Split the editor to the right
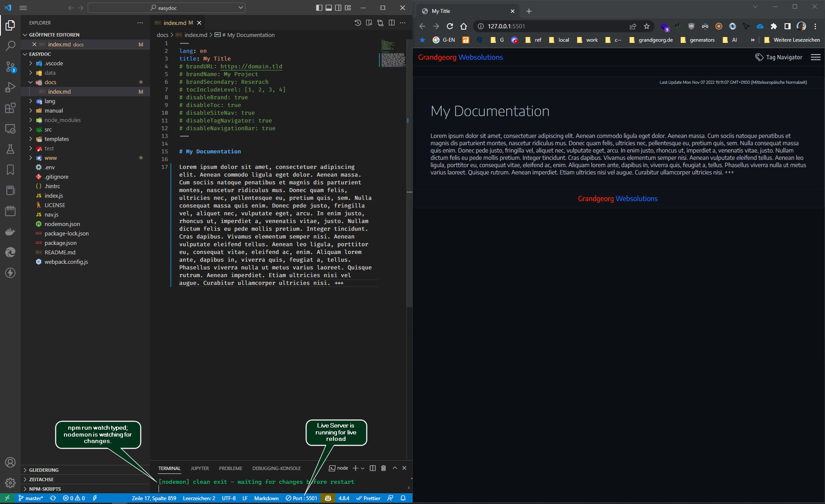The width and height of the screenshot is (825, 504). [x=391, y=23]
